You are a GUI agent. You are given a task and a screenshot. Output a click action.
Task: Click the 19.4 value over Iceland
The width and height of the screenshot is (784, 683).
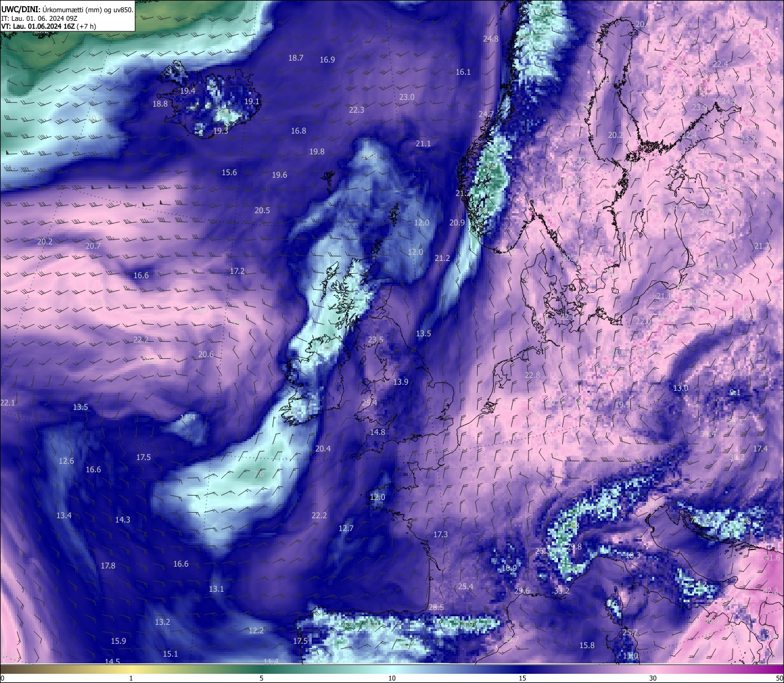[x=187, y=91]
